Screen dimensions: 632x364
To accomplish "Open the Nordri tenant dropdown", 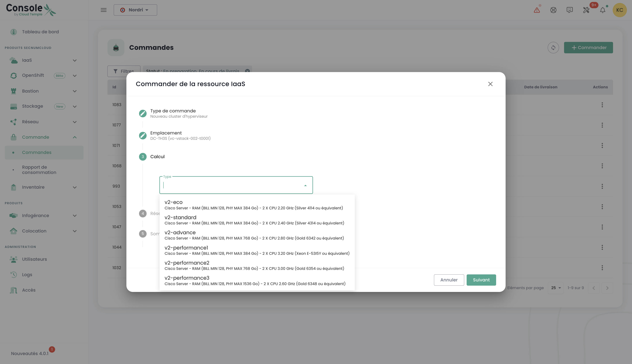I will pyautogui.click(x=135, y=10).
